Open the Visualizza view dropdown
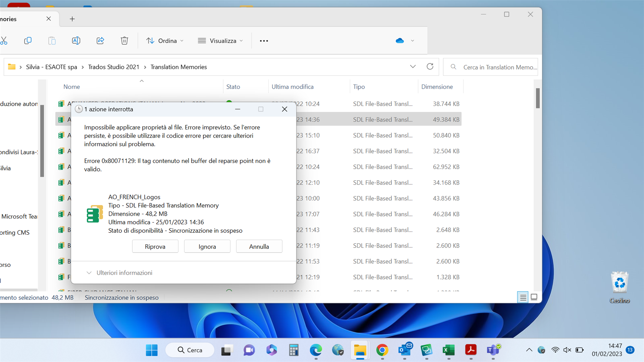 pyautogui.click(x=220, y=41)
